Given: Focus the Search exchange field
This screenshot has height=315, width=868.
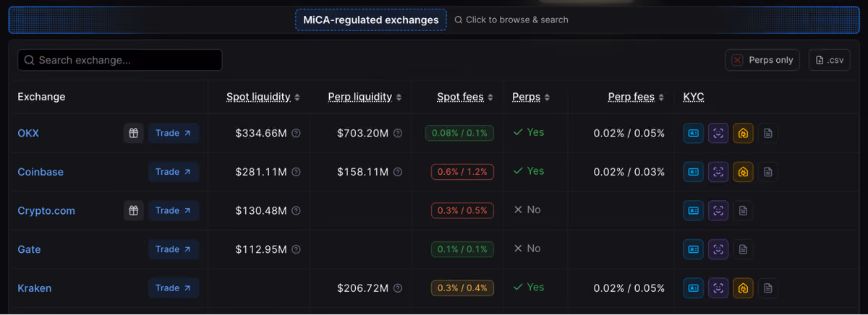Looking at the screenshot, I should [x=120, y=60].
